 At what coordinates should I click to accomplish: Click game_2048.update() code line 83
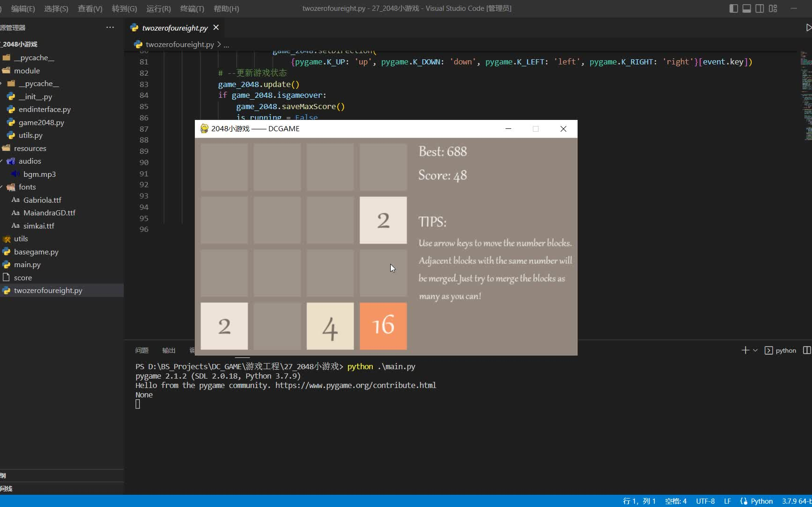(258, 84)
